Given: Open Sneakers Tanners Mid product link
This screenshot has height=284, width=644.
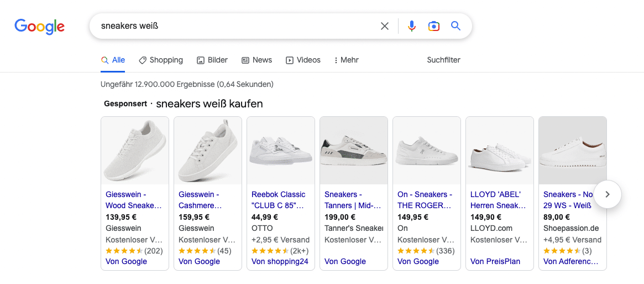Looking at the screenshot, I should 353,200.
